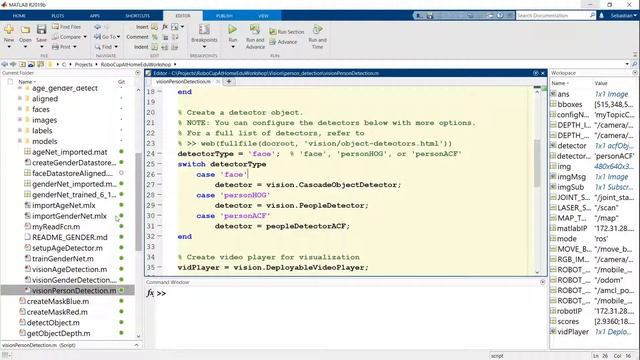Open the Breakpoints dropdown arrow
640x360 pixels.
204,47
